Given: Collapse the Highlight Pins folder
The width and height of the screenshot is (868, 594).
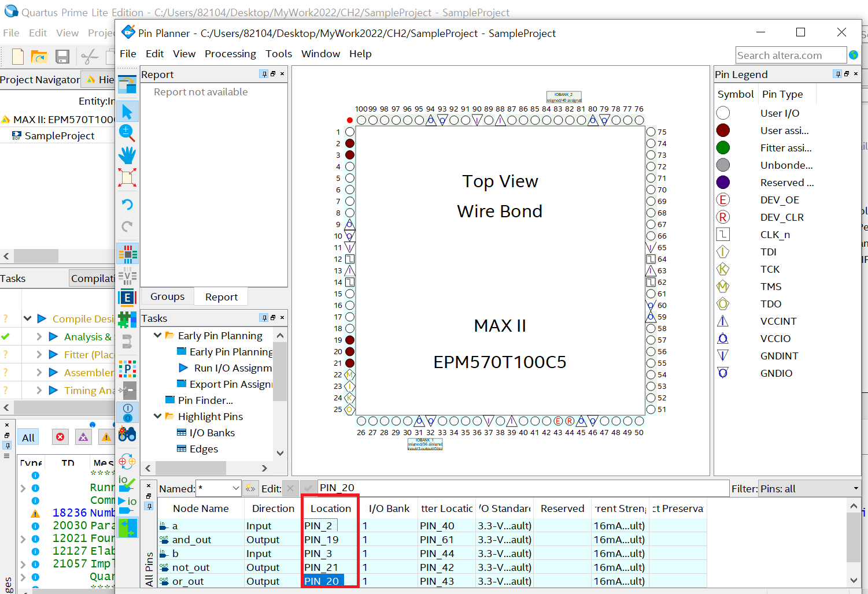Looking at the screenshot, I should [x=157, y=416].
